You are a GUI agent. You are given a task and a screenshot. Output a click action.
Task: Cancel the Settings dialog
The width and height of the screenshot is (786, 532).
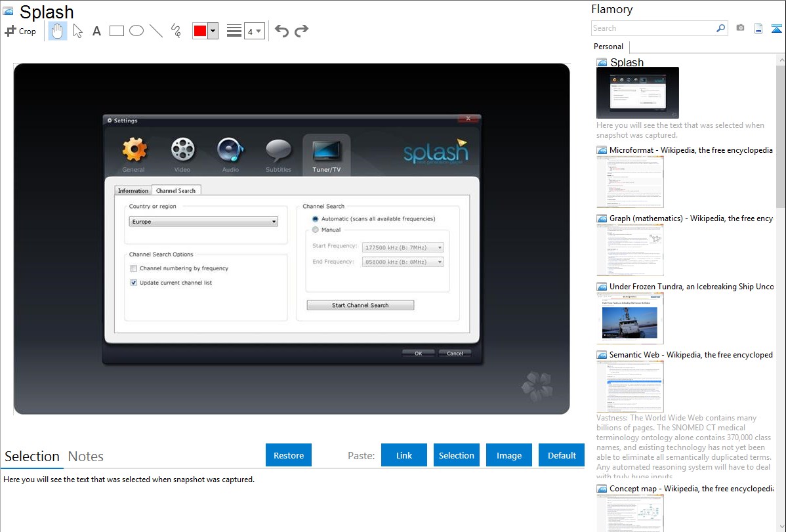pyautogui.click(x=455, y=353)
